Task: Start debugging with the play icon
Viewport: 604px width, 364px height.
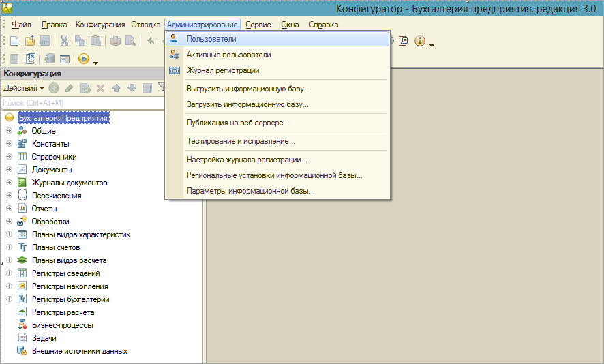Action: pyautogui.click(x=84, y=59)
